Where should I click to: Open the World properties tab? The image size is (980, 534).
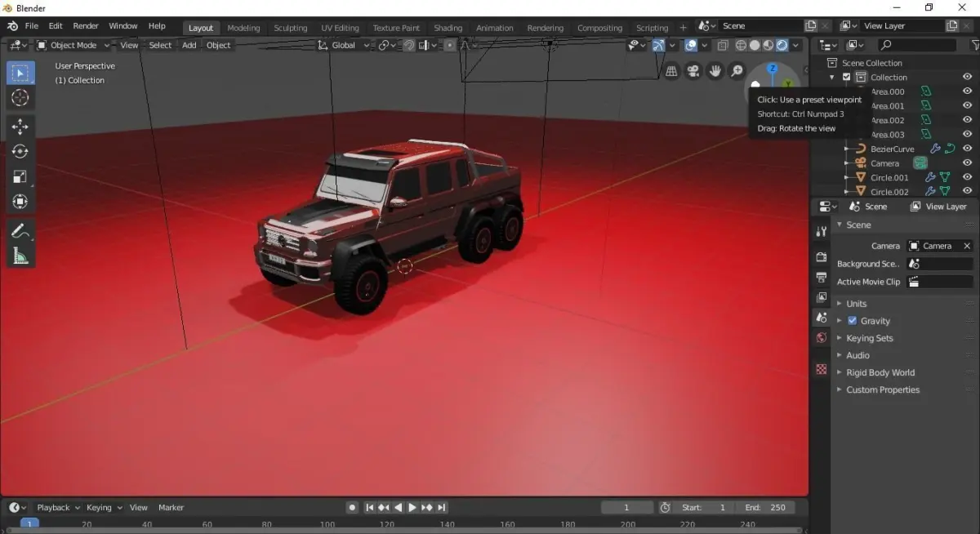822,337
